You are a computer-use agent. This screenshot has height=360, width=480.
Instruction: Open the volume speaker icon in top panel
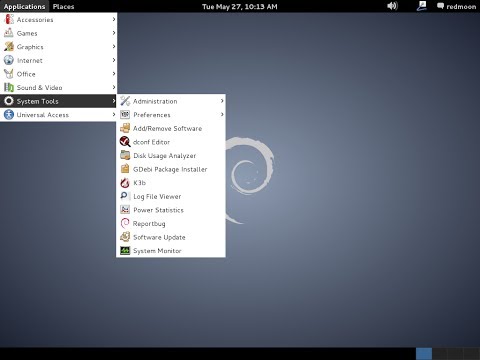(392, 6)
